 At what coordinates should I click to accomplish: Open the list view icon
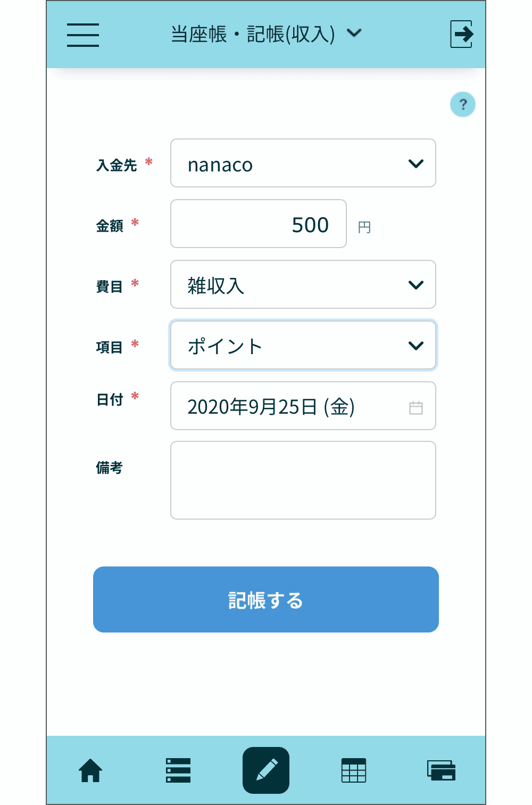click(x=178, y=770)
